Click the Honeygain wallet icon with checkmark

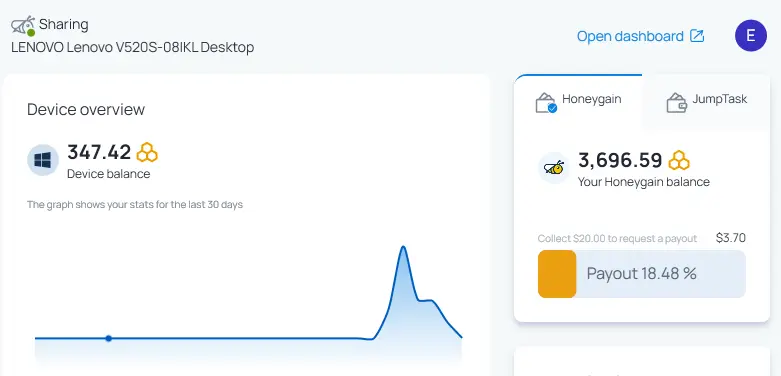pyautogui.click(x=546, y=103)
